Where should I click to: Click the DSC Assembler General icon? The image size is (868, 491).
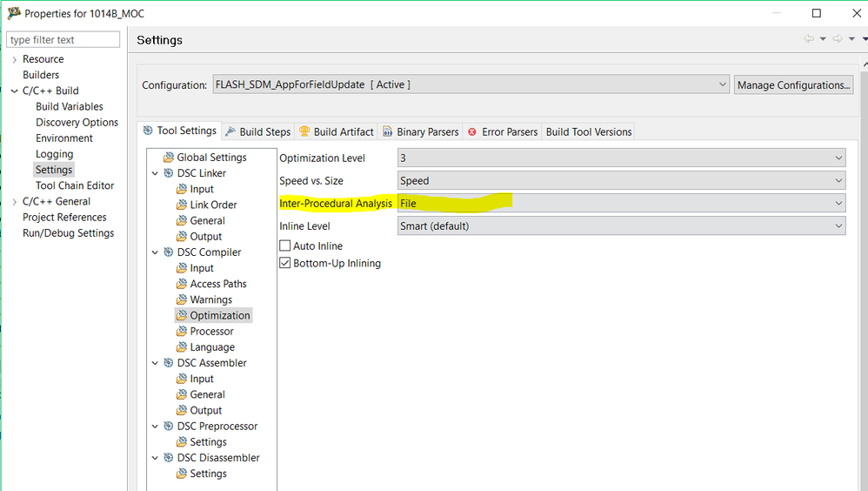(182, 394)
